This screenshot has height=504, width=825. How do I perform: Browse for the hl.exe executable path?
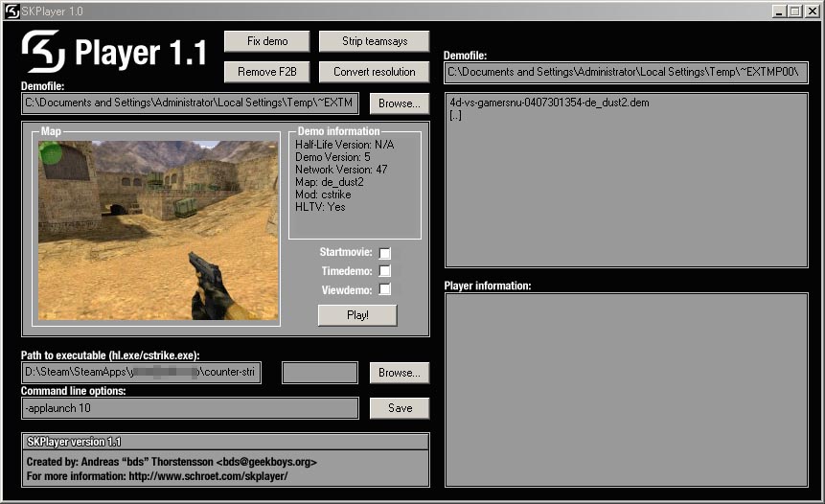tap(400, 373)
